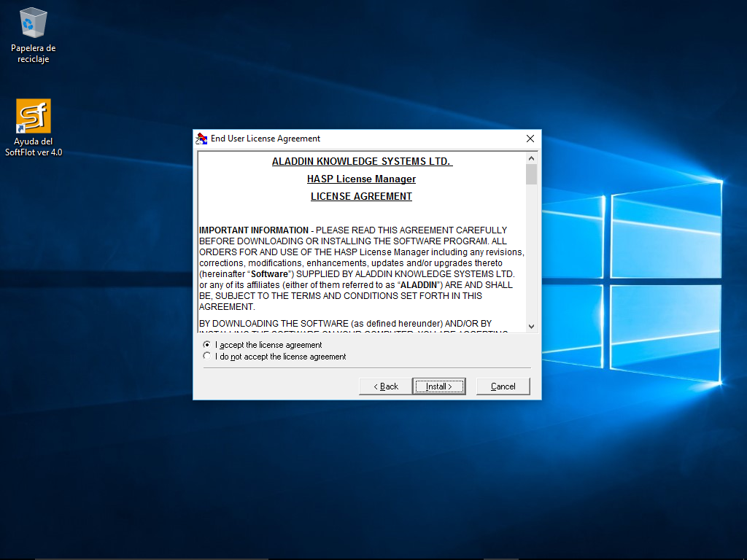The image size is (747, 560).
Task: Choose "I do not accept the license agreement"
Action: pyautogui.click(x=208, y=357)
